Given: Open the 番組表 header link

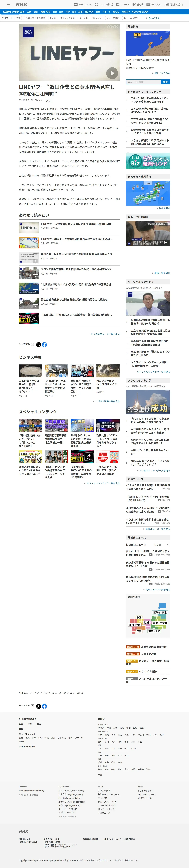Looking at the screenshot, I should [x=138, y=4].
